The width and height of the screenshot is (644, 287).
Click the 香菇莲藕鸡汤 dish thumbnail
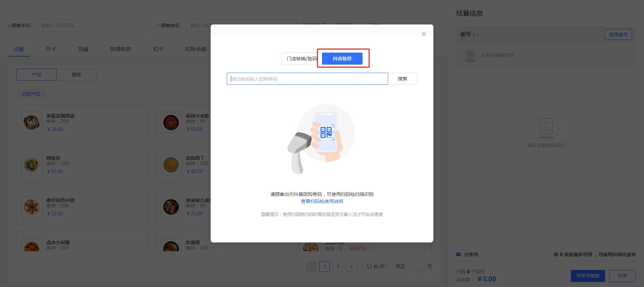coord(32,123)
